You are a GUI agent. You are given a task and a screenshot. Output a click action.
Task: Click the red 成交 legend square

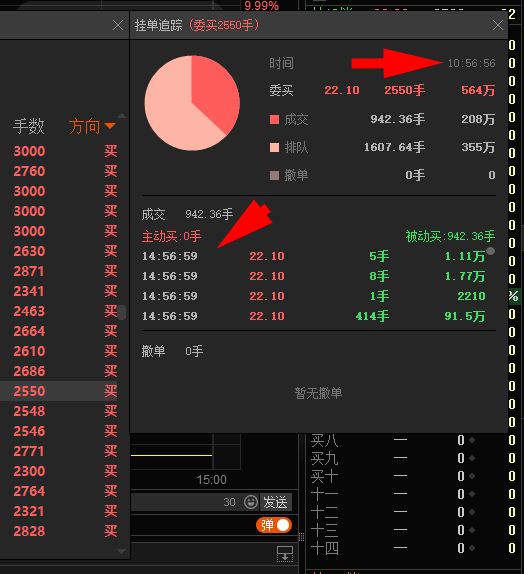[274, 119]
